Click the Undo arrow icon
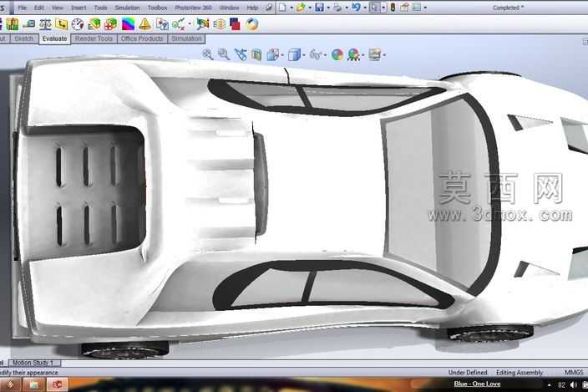588x392 pixels. pyautogui.click(x=356, y=8)
